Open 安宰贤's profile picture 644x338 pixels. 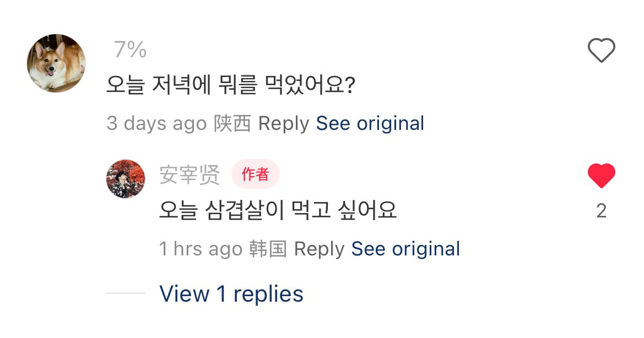tap(125, 178)
